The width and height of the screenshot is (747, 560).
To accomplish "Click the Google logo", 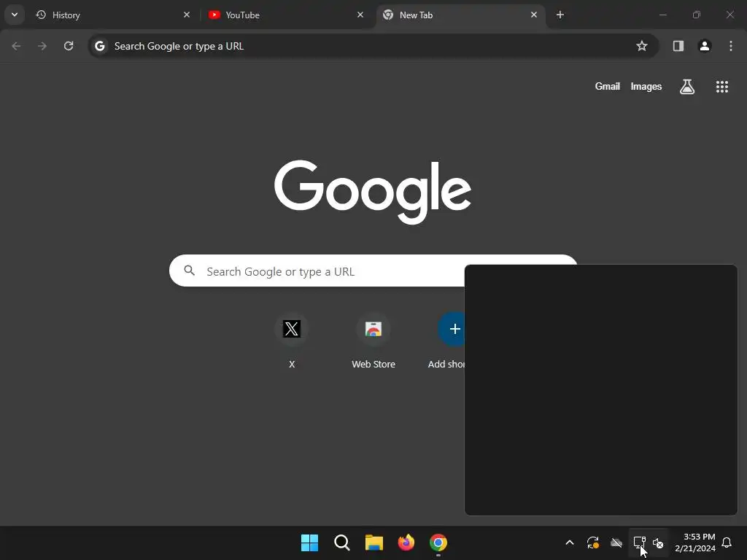I will pos(373,192).
